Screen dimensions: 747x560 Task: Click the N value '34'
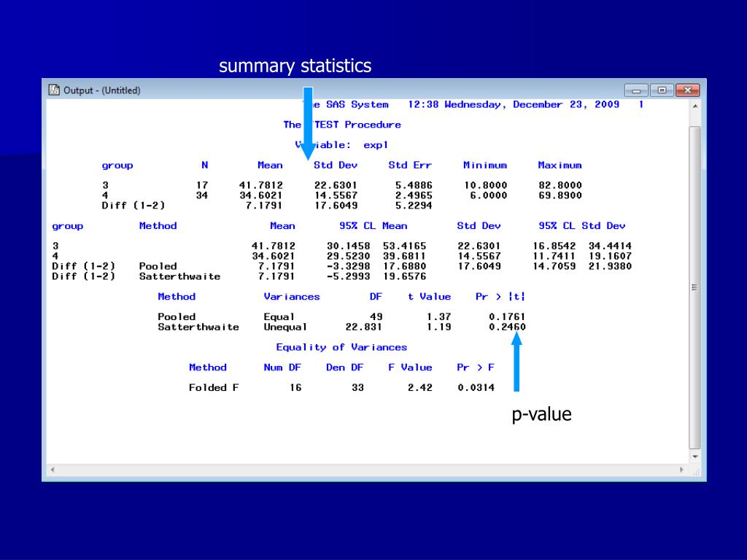[x=202, y=195]
